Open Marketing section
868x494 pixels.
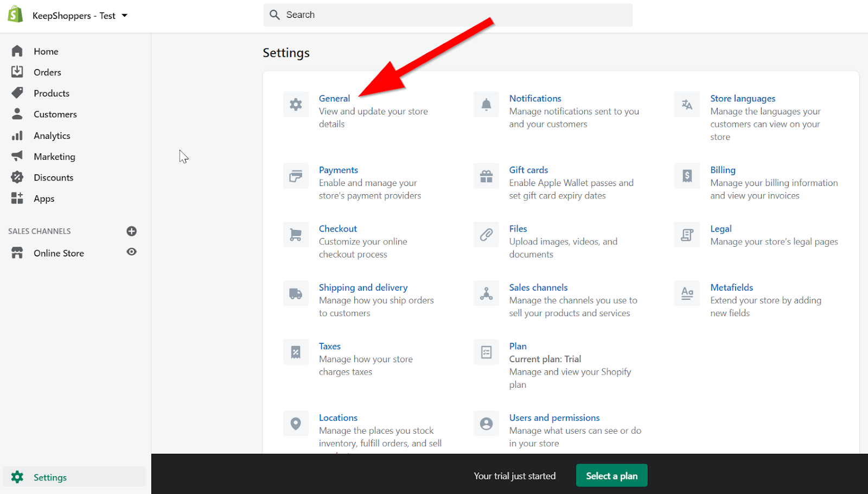coord(54,157)
